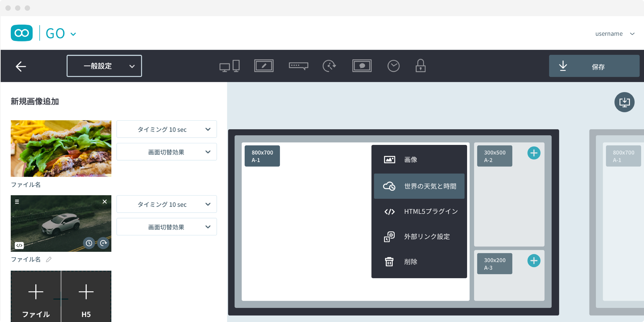Select the burger image thumbnail
This screenshot has width=644, height=322.
(x=61, y=148)
